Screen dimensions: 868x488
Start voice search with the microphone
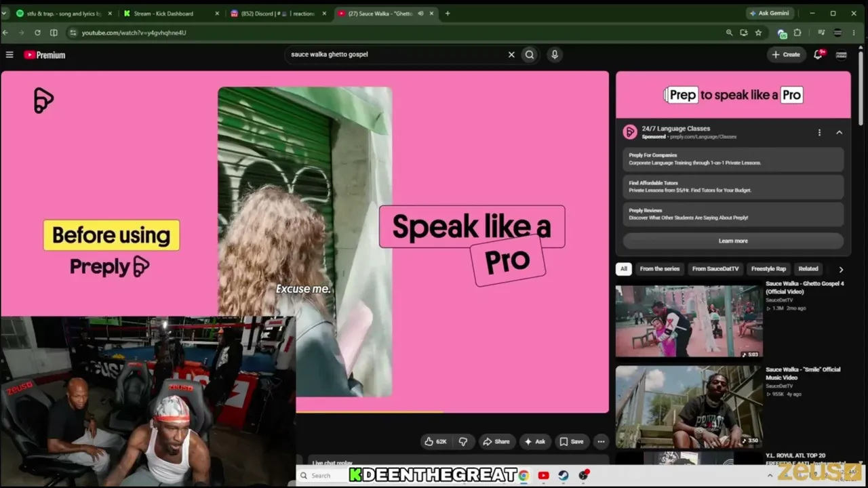(555, 55)
